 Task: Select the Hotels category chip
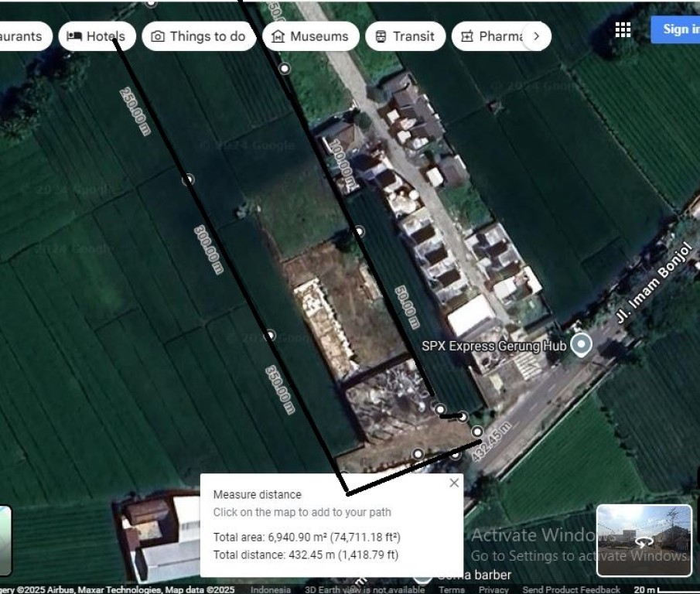(97, 36)
